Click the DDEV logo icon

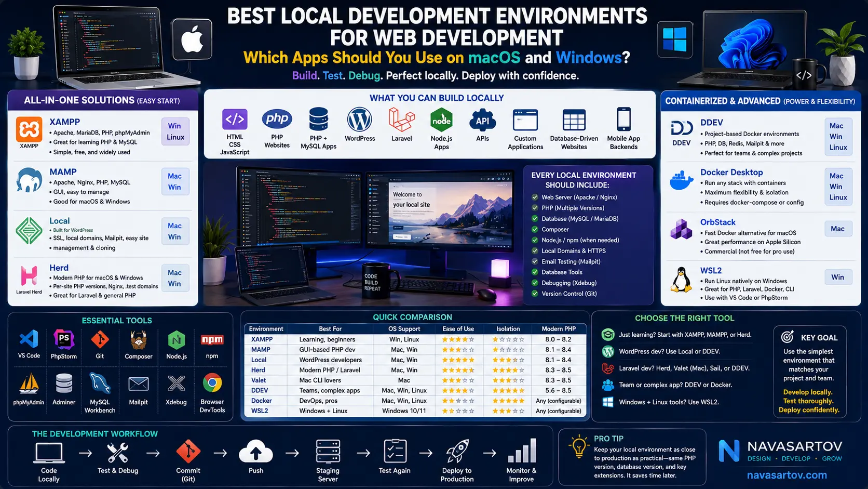click(682, 128)
